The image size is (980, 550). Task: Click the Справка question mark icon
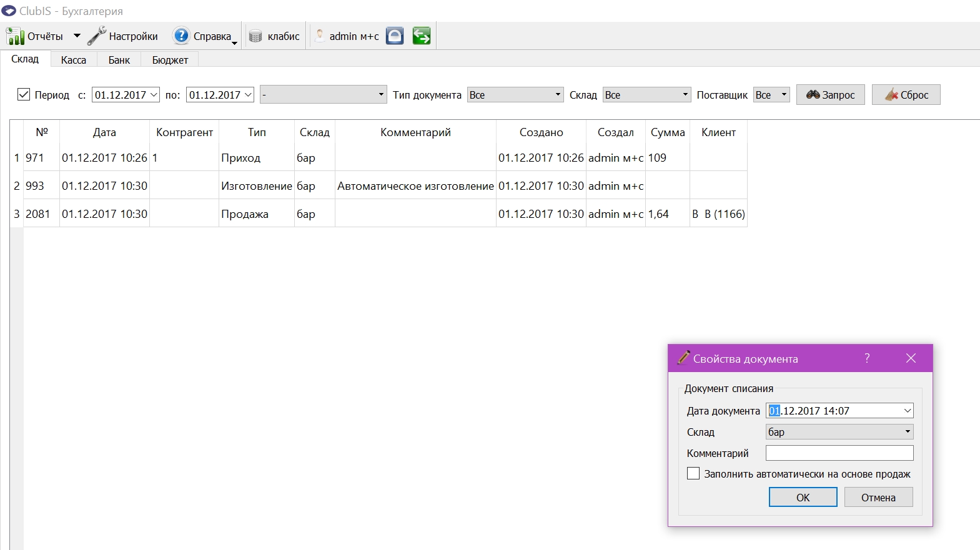(181, 36)
